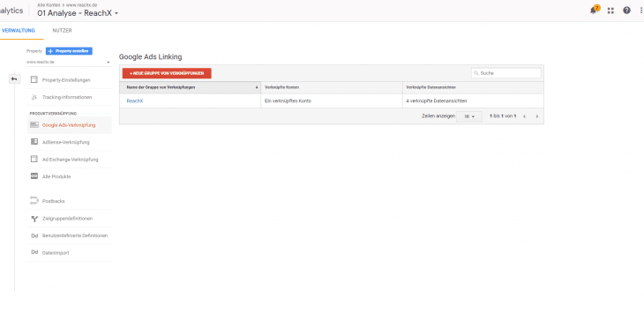
Task: Open the www.reachx.de property dropdown
Action: pyautogui.click(x=68, y=62)
